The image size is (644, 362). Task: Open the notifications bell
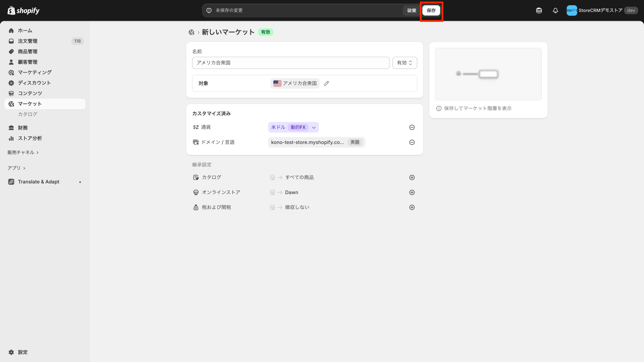pos(555,11)
